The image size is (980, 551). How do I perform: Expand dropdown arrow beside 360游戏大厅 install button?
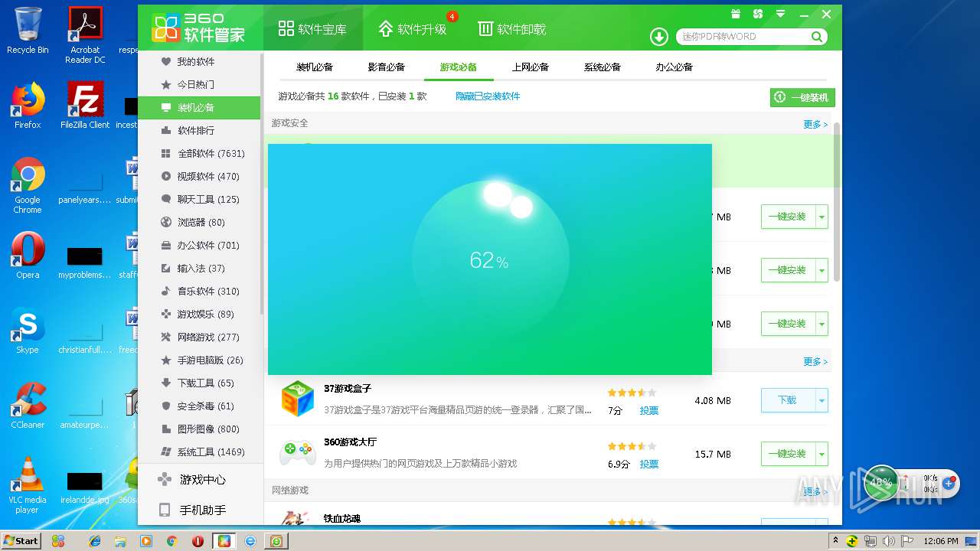pos(822,454)
